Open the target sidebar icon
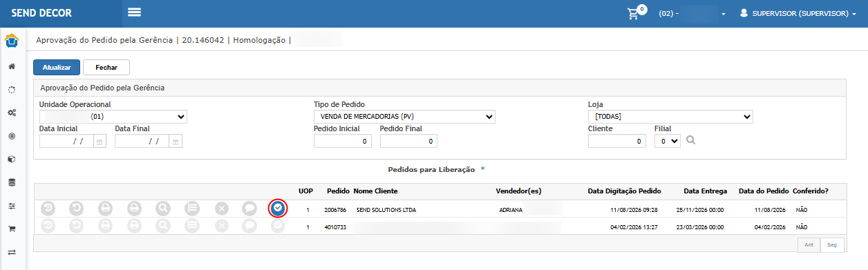868x270 pixels. tap(12, 136)
